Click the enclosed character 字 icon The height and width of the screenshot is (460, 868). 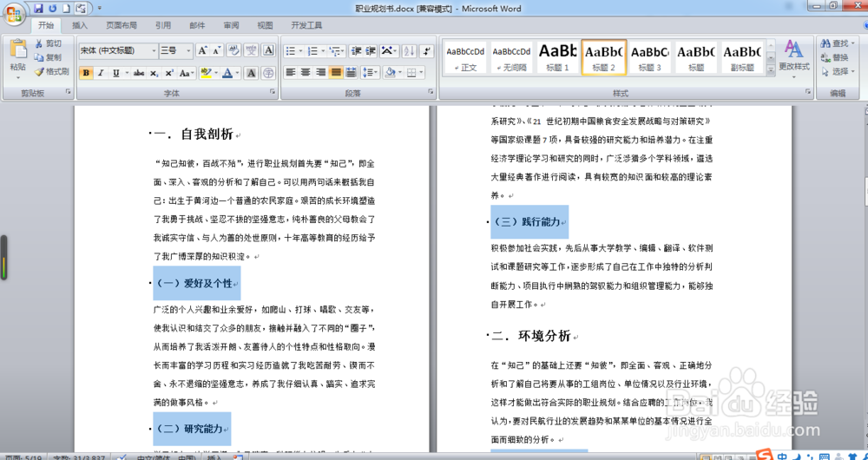point(268,73)
